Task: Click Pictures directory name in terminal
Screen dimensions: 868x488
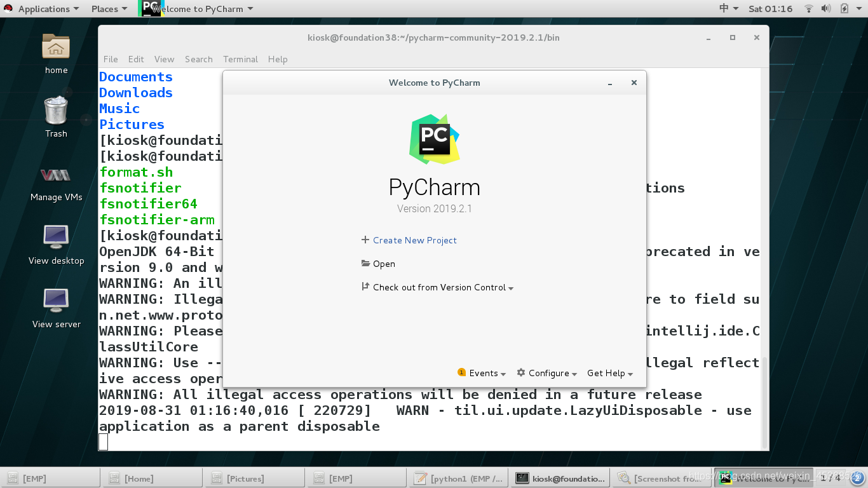Action: 132,125
